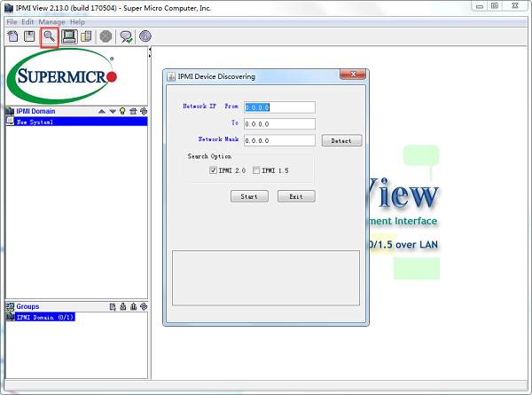The height and width of the screenshot is (395, 532).
Task: Move item down in IPMI Domain panel
Action: [x=113, y=112]
